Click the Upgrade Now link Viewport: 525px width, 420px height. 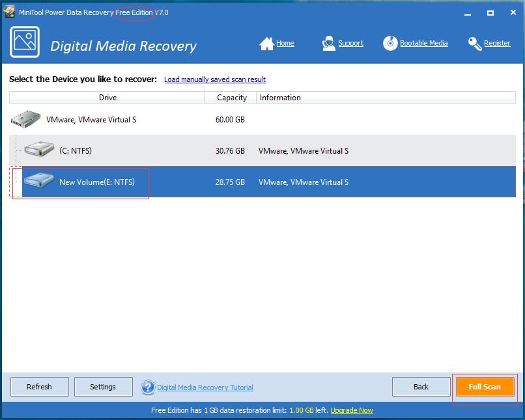352,410
